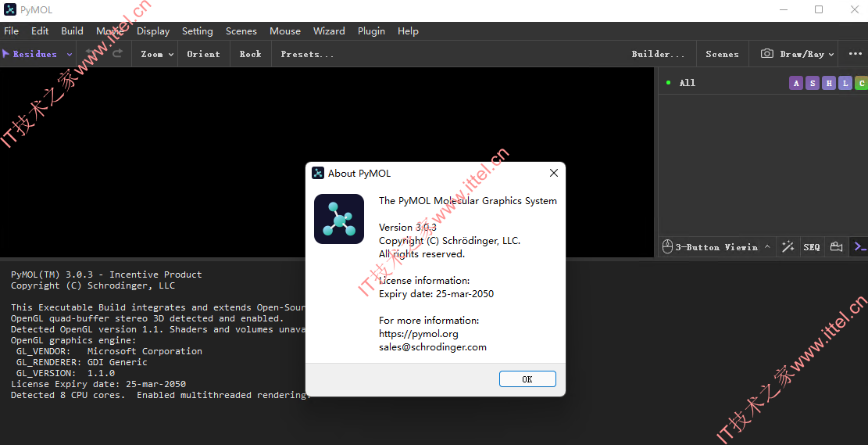Open the C (Color) menu for All

(x=861, y=83)
